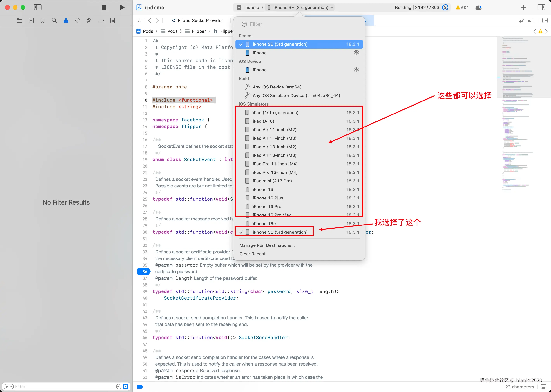The height and width of the screenshot is (392, 551).
Task: Click Manage Run Destinations…
Action: [267, 245]
